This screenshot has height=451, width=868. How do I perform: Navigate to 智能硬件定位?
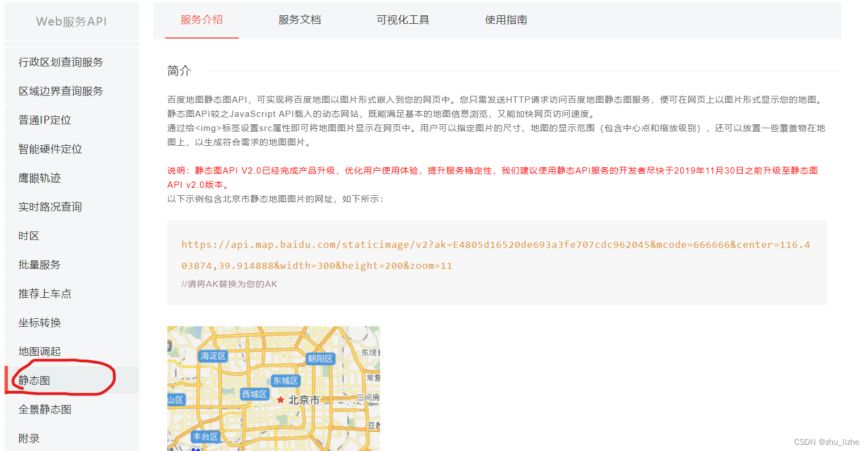click(52, 149)
